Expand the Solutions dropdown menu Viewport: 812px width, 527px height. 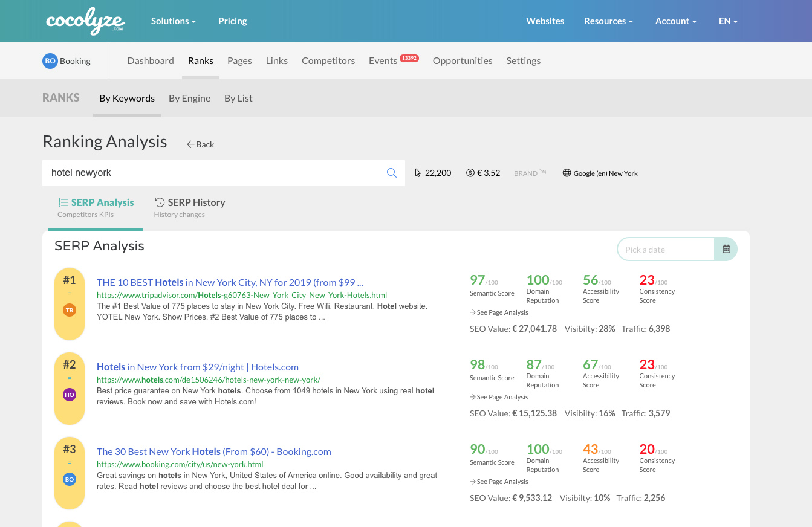[x=174, y=21]
